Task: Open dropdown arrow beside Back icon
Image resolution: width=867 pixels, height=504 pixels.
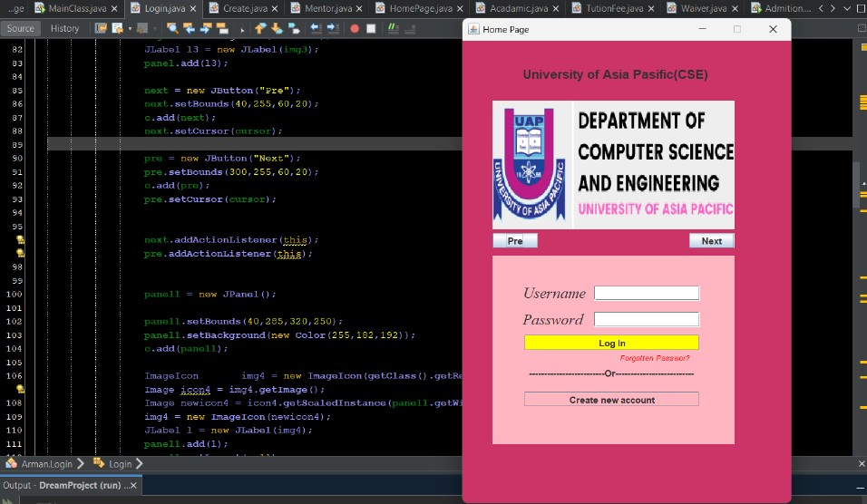Action: click(130, 28)
